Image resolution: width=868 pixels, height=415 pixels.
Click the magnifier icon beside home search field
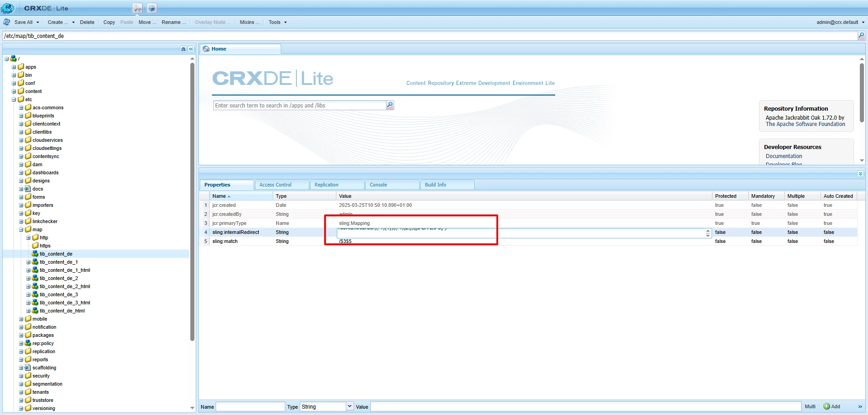tap(390, 105)
